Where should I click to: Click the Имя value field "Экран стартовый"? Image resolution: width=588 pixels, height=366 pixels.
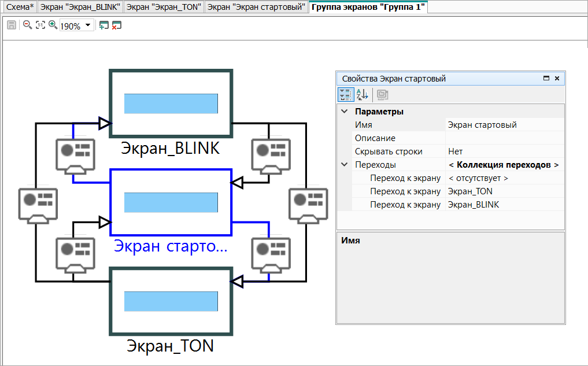coord(504,125)
